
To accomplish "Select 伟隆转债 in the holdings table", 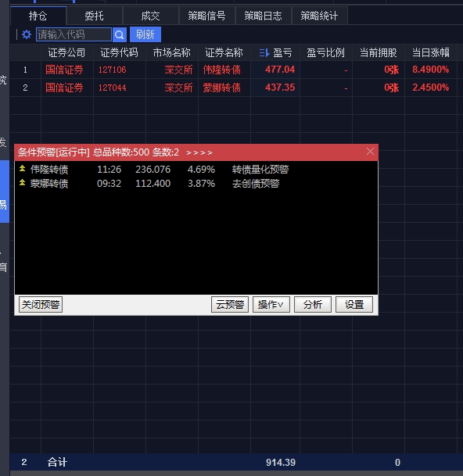I will click(x=222, y=70).
